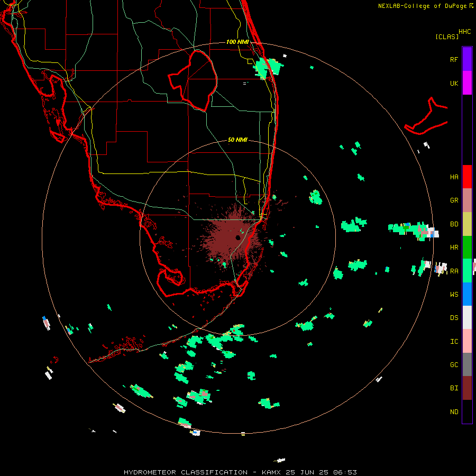Viewport: 476px width, 476px height.
Task: Click the "[CLAS]" legend heading
Action: click(447, 37)
